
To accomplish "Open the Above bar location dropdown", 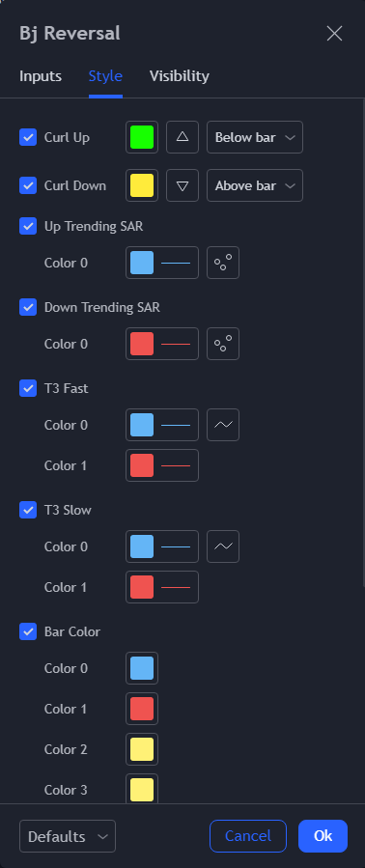I will [255, 185].
